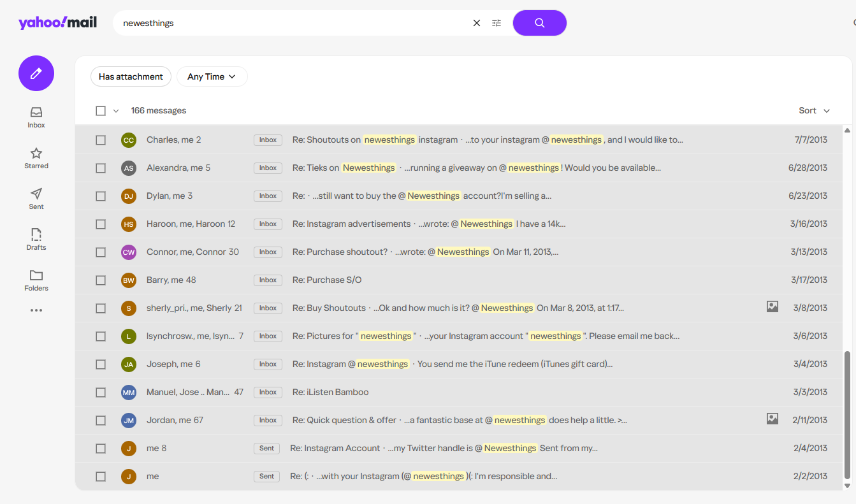Click image attachment icon on Jordan's email
The image size is (856, 504).
point(773,419)
